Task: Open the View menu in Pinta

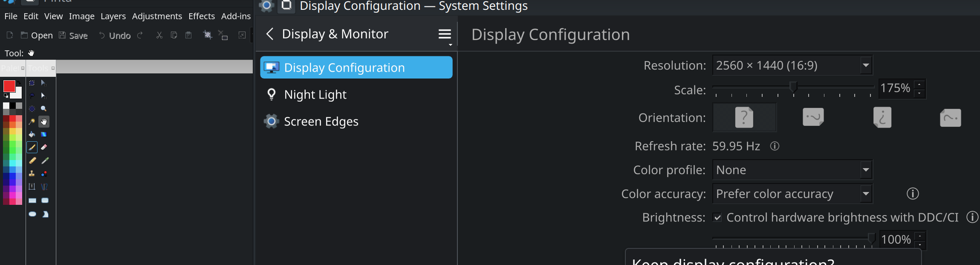Action: [x=53, y=16]
